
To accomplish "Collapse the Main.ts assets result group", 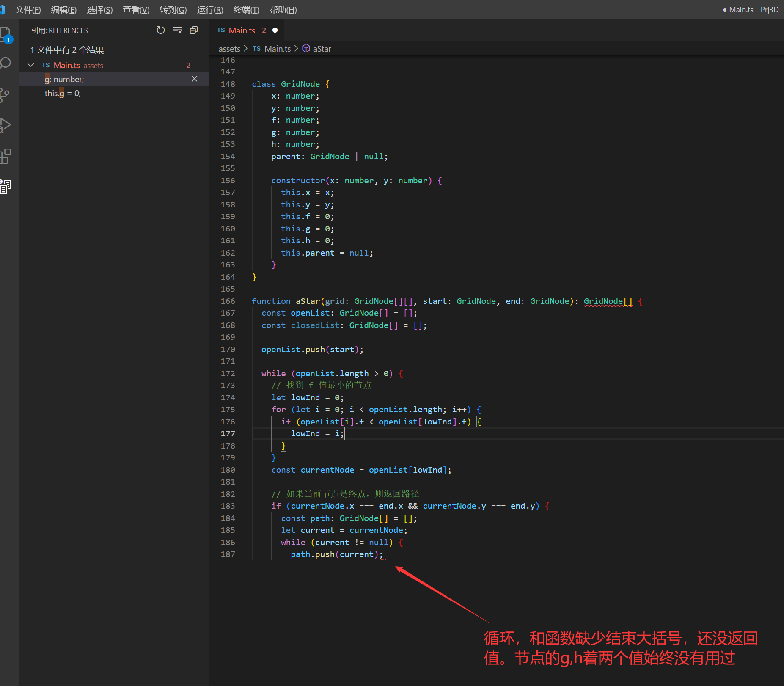I will 30,65.
